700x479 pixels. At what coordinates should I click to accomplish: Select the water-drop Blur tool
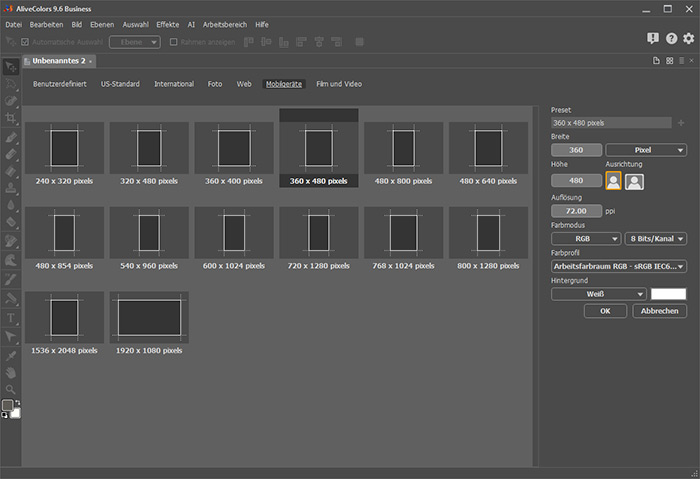point(11,205)
